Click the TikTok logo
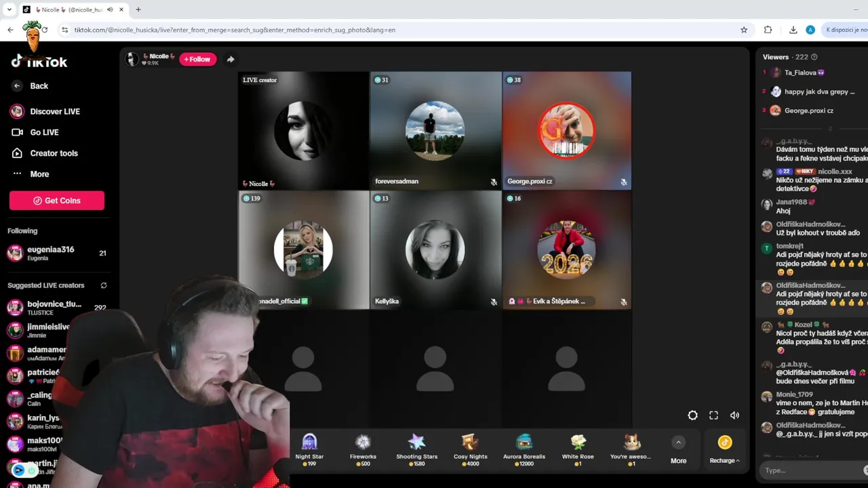 tap(39, 62)
